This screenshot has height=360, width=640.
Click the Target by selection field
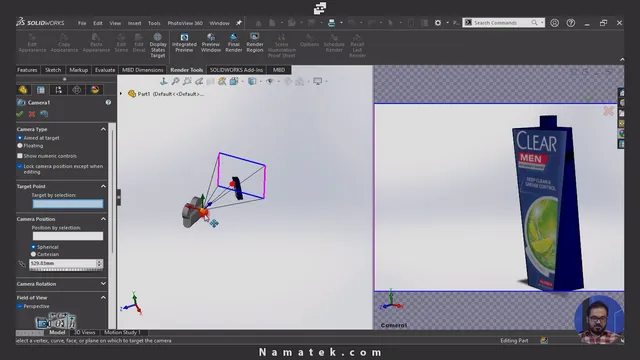[x=68, y=204]
